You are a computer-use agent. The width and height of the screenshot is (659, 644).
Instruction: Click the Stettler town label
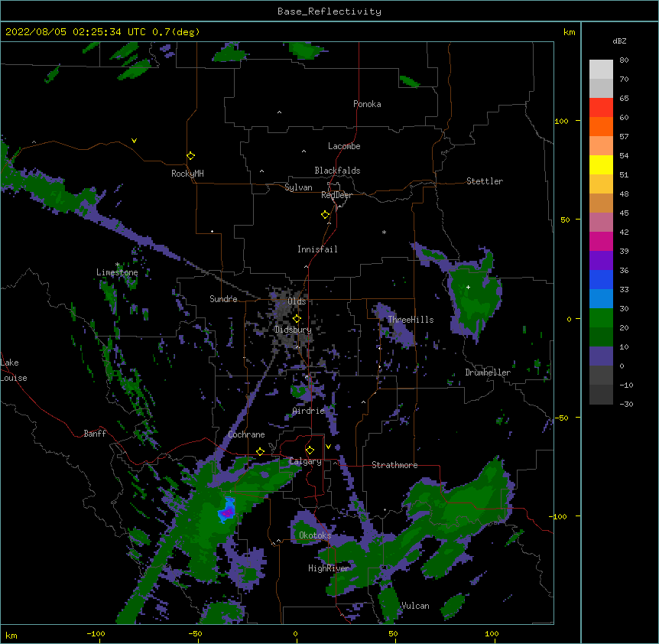coord(485,181)
